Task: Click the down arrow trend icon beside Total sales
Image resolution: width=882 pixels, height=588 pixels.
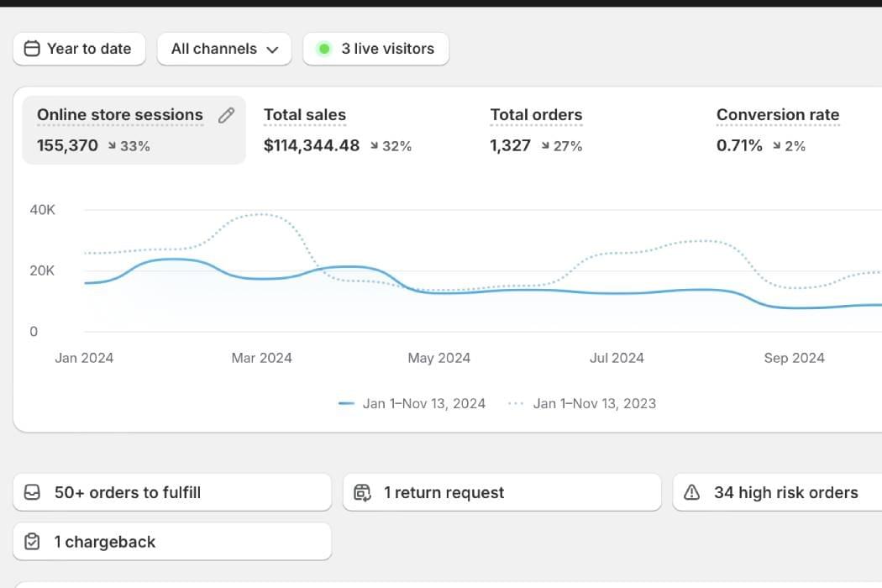Action: [372, 146]
